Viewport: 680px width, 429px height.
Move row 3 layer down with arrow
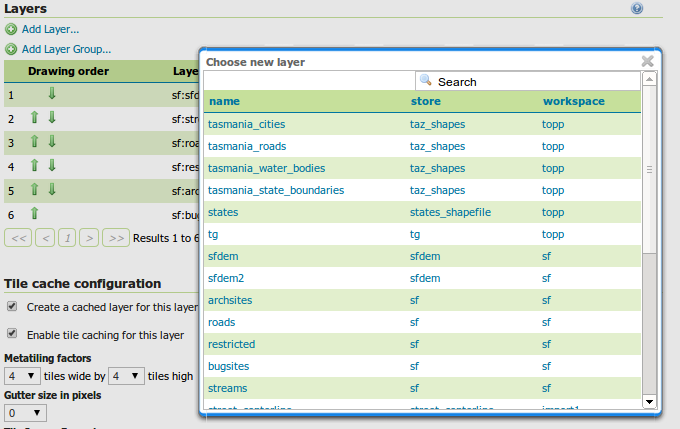click(52, 141)
